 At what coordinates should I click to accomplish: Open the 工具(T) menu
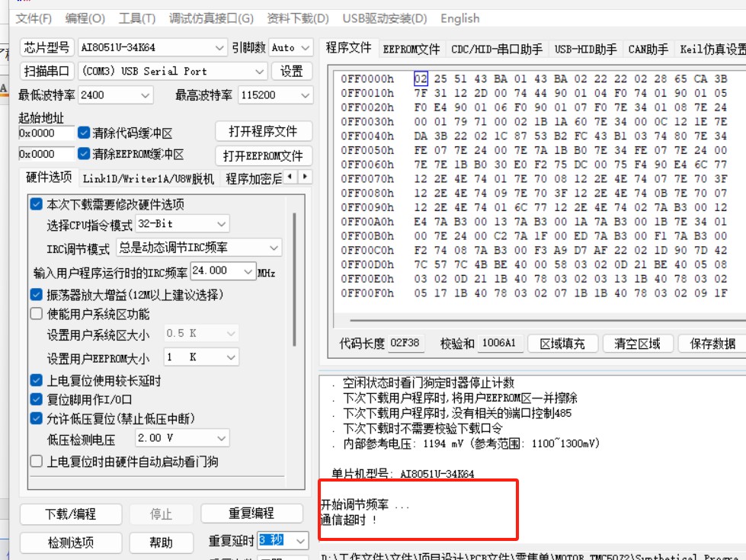click(137, 18)
